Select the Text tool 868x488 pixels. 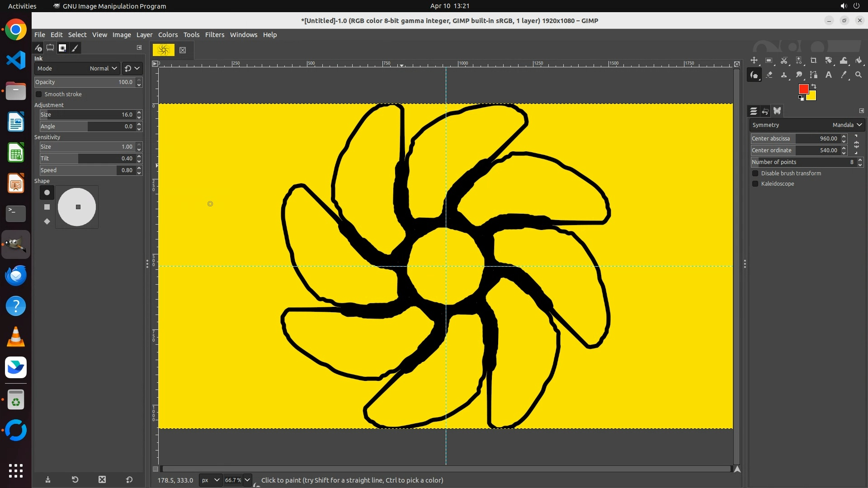coord(829,75)
